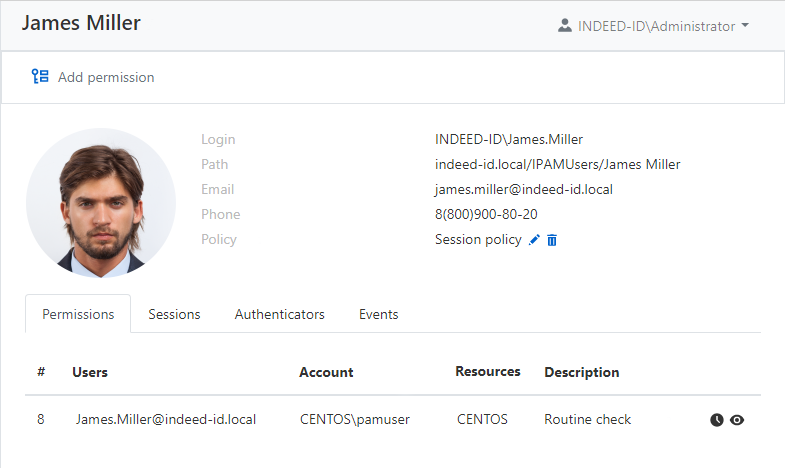
Task: Delete the Session policy using trash icon
Action: [x=552, y=240]
